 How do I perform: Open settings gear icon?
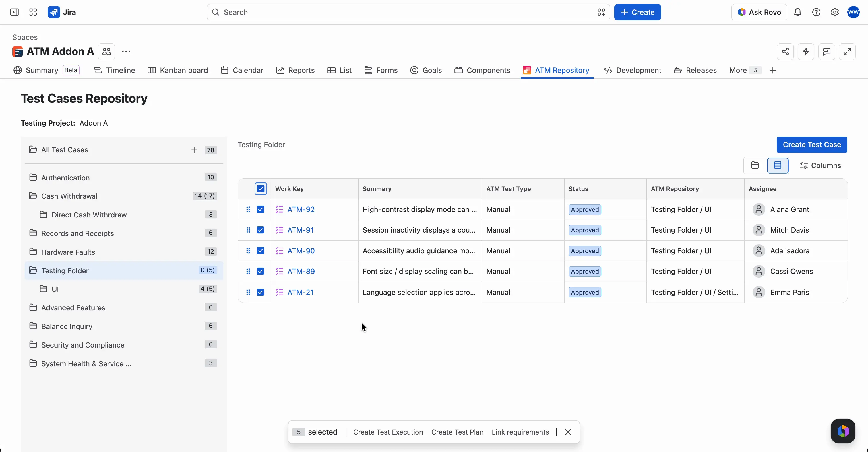835,12
